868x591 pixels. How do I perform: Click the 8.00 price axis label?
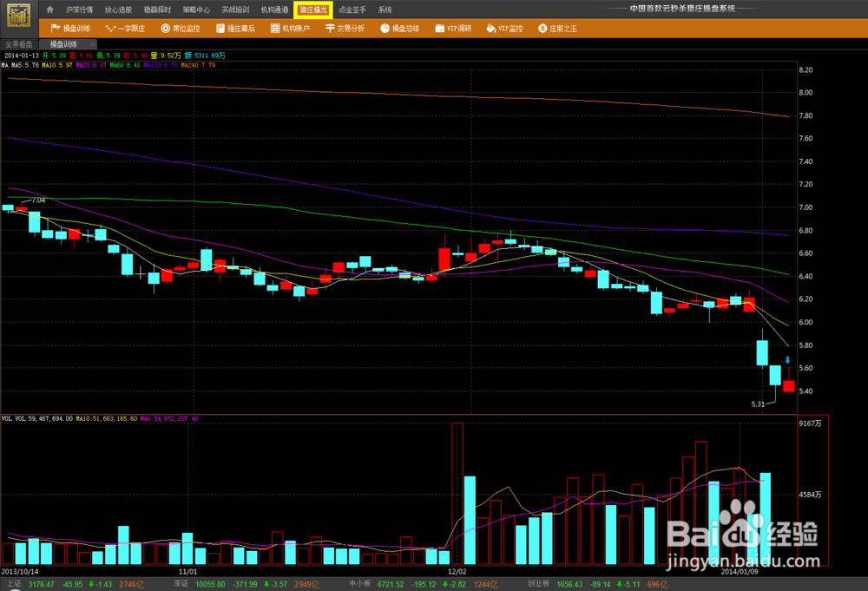[806, 92]
